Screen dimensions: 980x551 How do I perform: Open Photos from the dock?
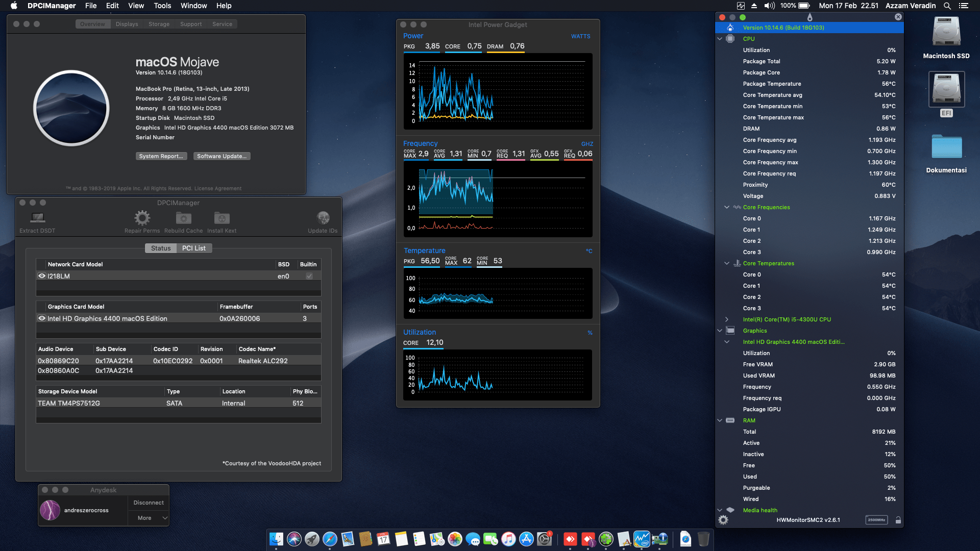point(455,539)
